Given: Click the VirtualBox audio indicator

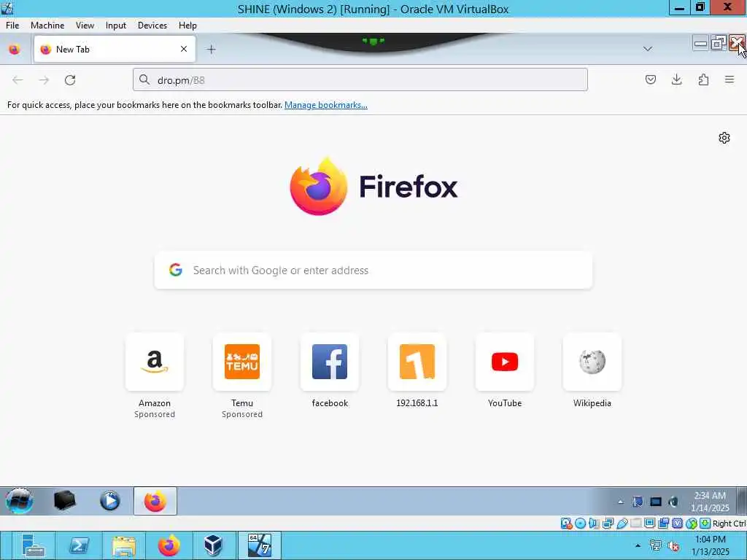Looking at the screenshot, I should click(x=594, y=524).
